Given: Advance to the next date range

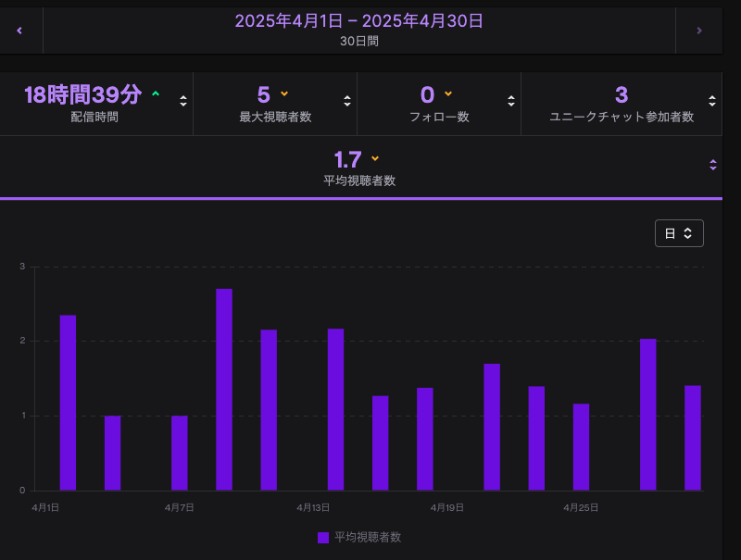Looking at the screenshot, I should (x=698, y=31).
